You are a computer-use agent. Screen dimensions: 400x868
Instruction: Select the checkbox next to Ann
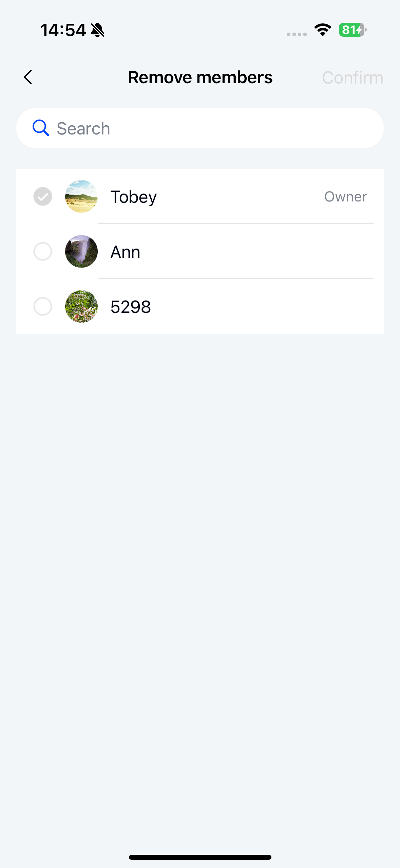tap(43, 251)
